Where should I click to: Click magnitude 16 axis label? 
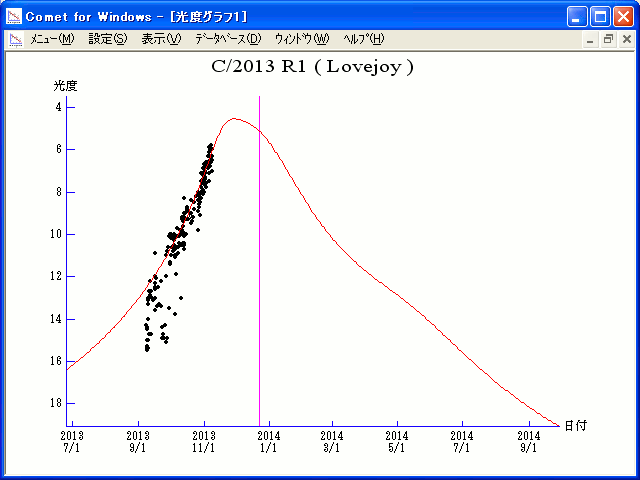(56, 361)
